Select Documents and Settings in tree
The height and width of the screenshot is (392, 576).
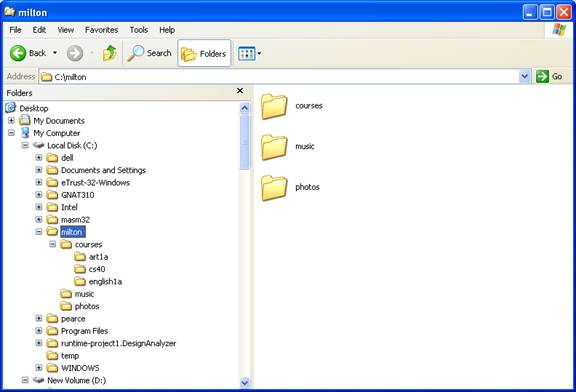pyautogui.click(x=103, y=170)
